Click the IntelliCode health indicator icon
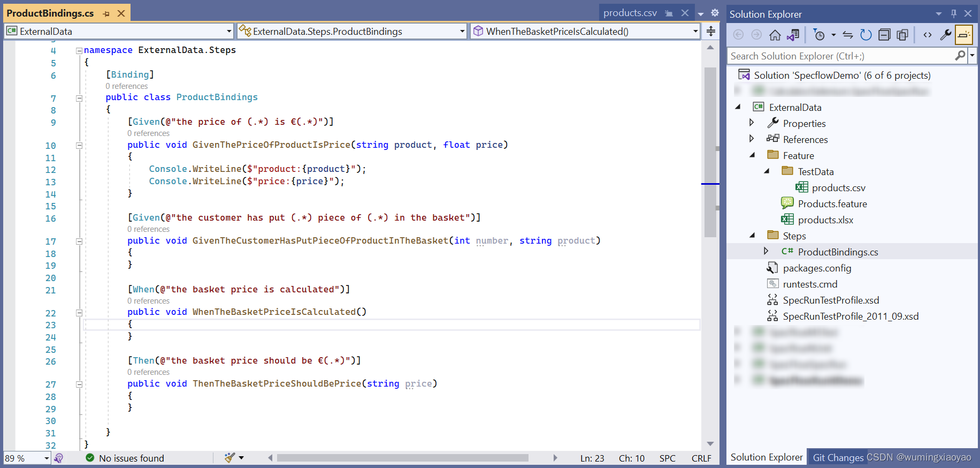This screenshot has width=980, height=468. click(x=59, y=458)
